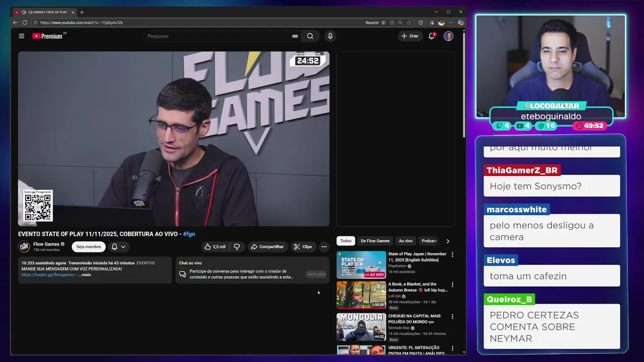Viewport: 644px width, 362px height.
Task: Open the MONGOLIA video thumbnail
Action: (x=361, y=327)
